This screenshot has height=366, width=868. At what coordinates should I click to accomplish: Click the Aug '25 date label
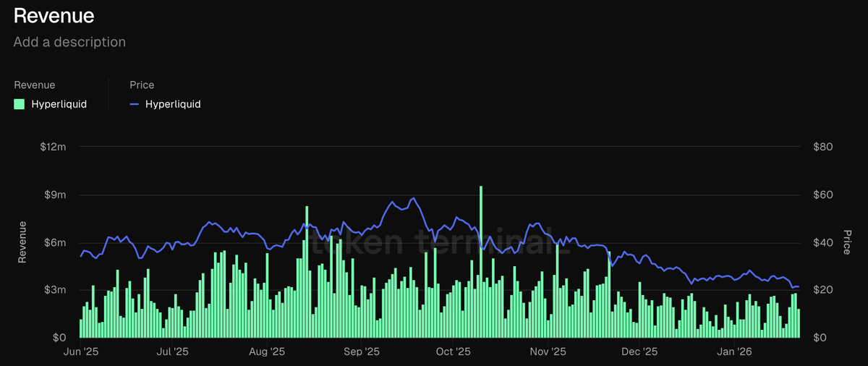(268, 352)
